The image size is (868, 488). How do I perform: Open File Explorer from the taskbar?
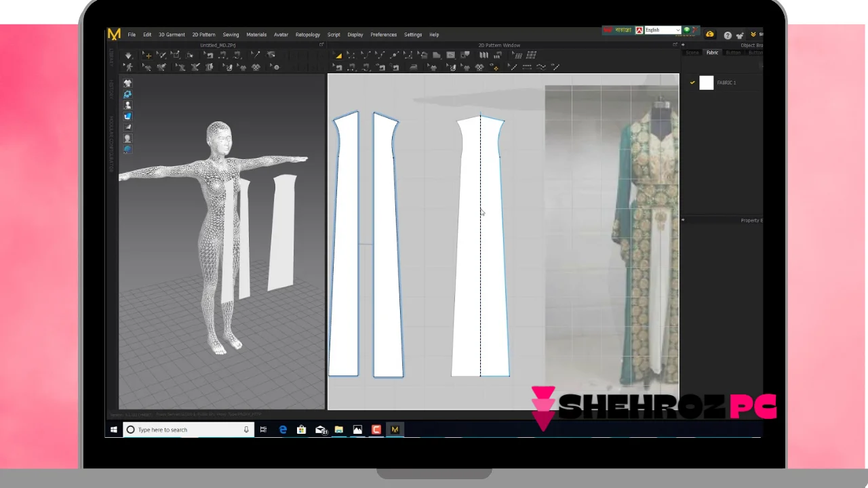(339, 430)
